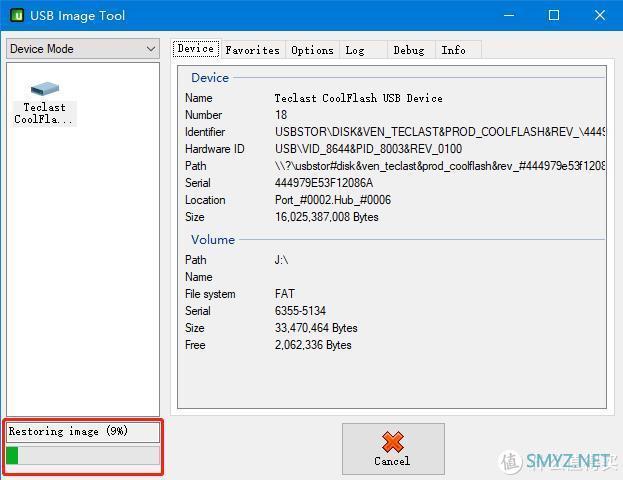Minimize the USB Image Tool window

tap(509, 15)
